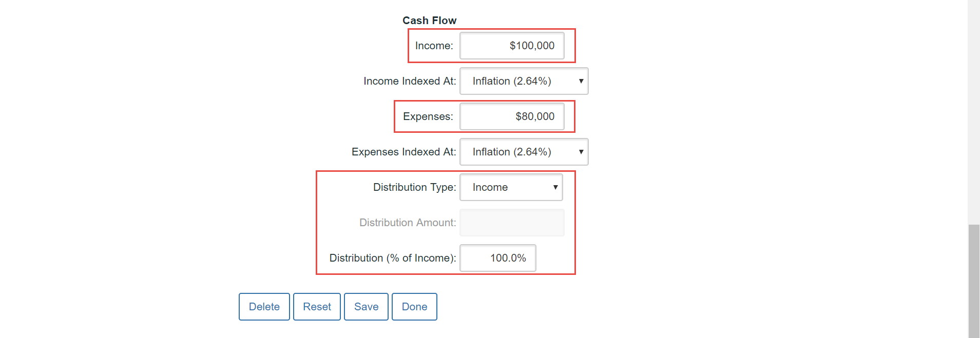Click the Distribution Amount label
The width and height of the screenshot is (980, 338).
(x=408, y=223)
